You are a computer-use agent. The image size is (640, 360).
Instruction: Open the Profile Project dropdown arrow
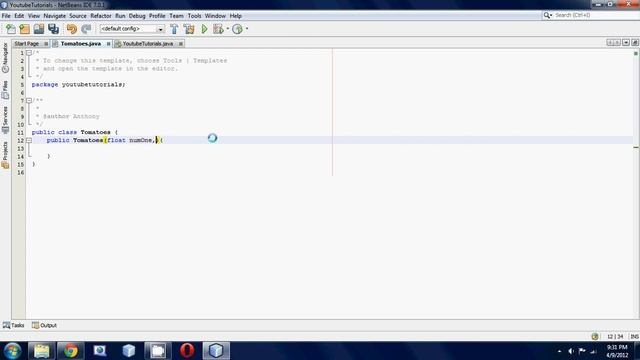coord(247,29)
